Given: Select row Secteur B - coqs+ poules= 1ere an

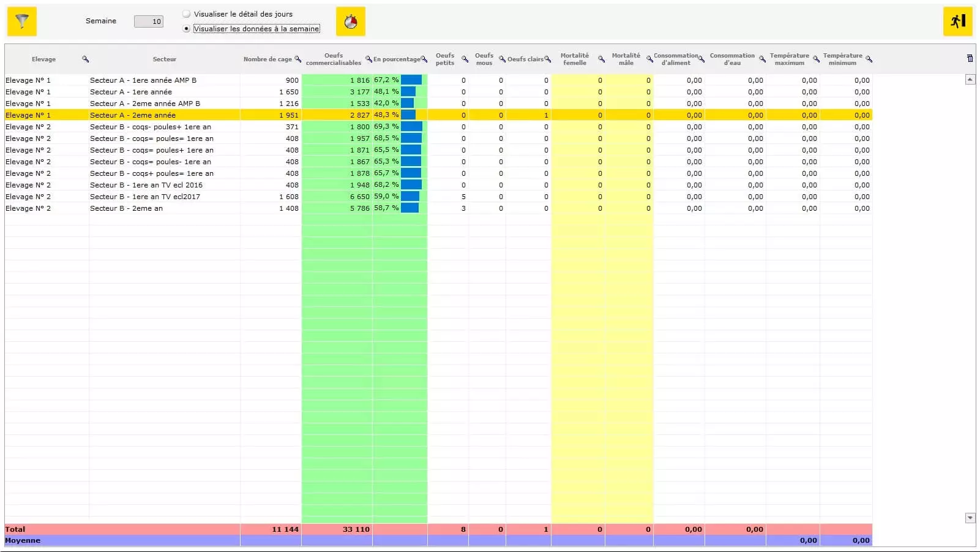Looking at the screenshot, I should click(x=438, y=173).
